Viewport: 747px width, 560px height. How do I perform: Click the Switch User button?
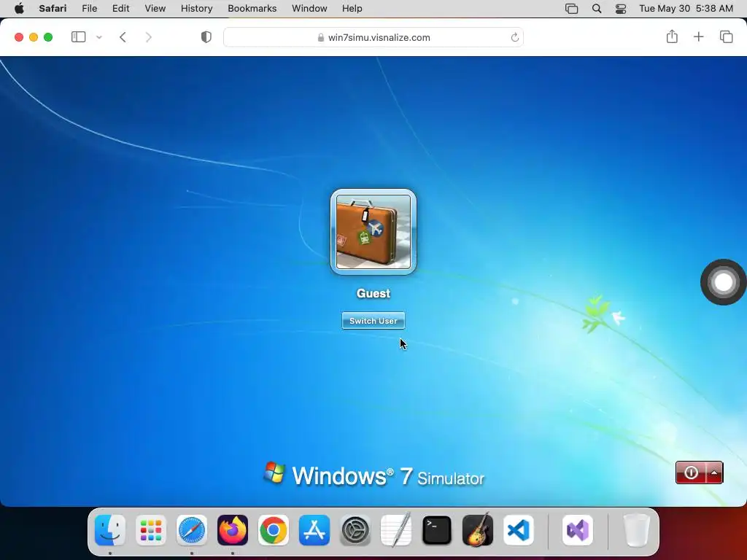(x=373, y=321)
